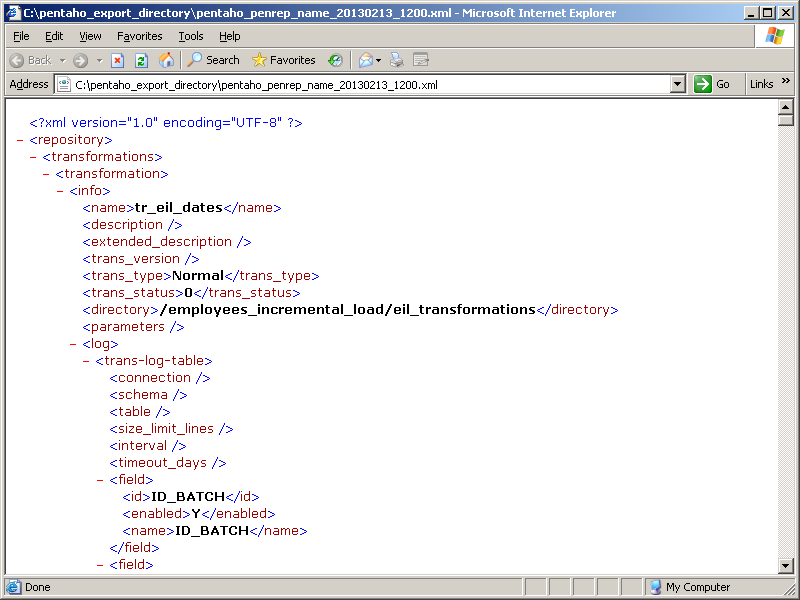The height and width of the screenshot is (600, 800).
Task: Open Forward button history dropdown arrow
Action: pyautogui.click(x=99, y=60)
